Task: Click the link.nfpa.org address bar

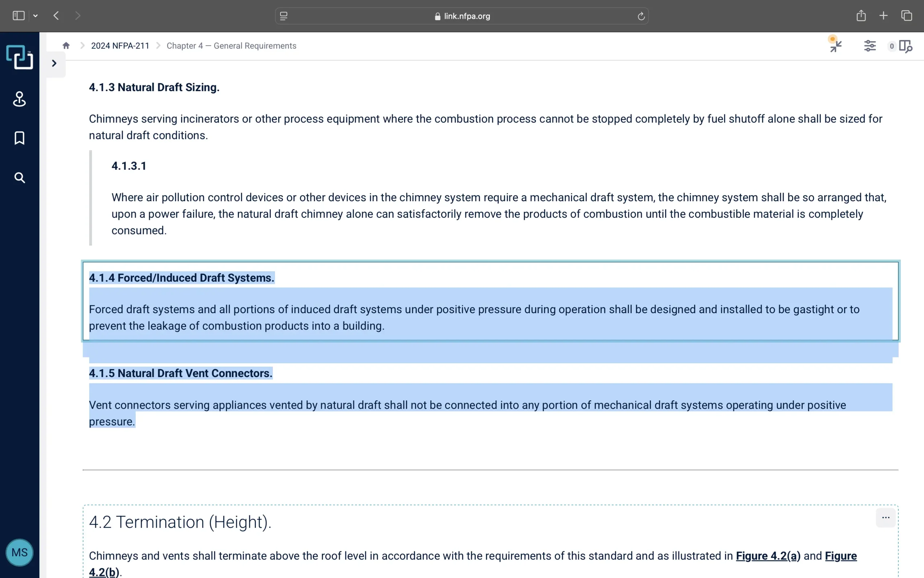Action: [462, 16]
